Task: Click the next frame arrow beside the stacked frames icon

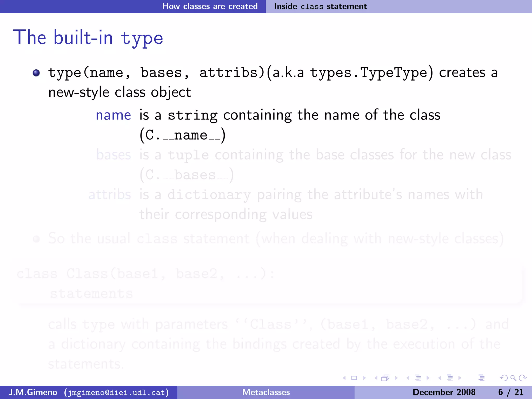Action: (396, 378)
